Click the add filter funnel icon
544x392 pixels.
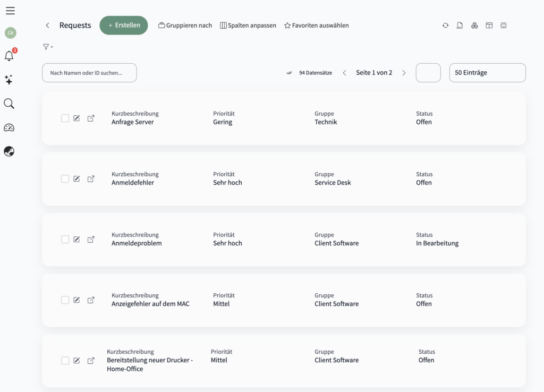tap(47, 47)
